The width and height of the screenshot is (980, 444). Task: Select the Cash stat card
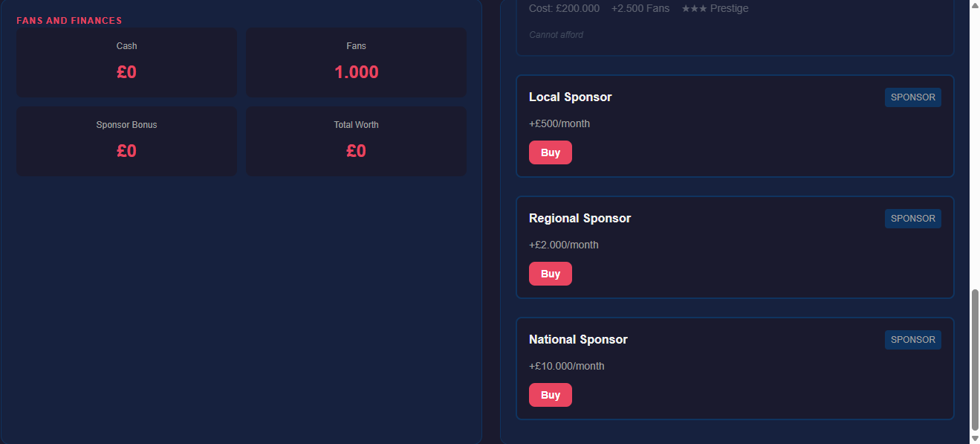tap(127, 62)
